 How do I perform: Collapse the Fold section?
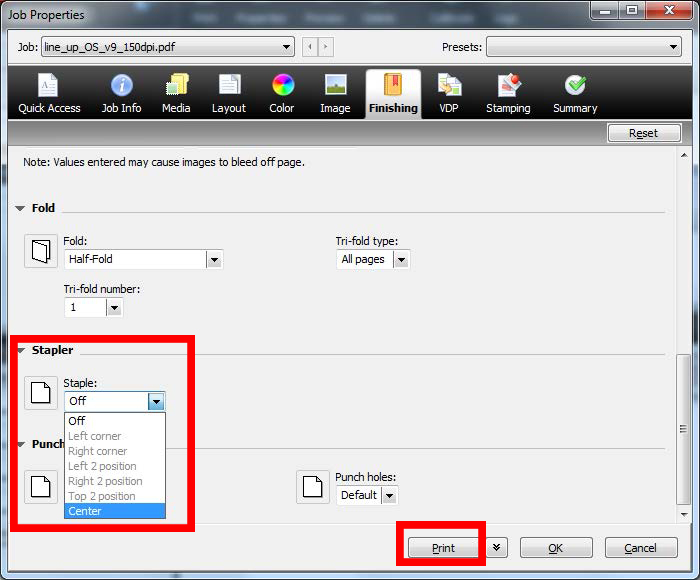click(x=20, y=209)
